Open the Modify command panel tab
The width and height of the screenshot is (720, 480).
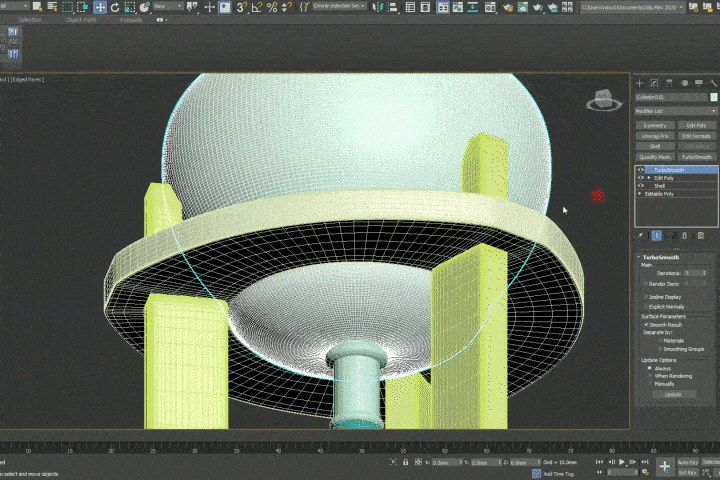click(x=654, y=83)
